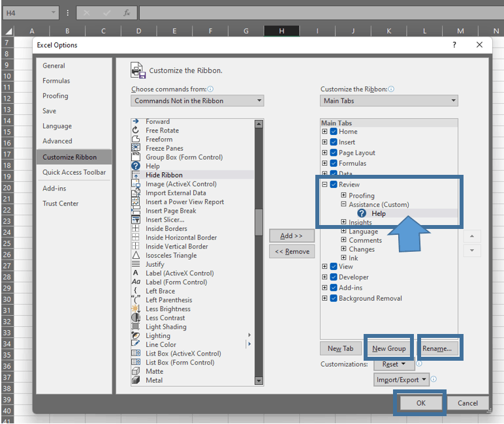Collapse the Assistance (Custom) group
Image resolution: width=504 pixels, height=424 pixels.
[343, 204]
